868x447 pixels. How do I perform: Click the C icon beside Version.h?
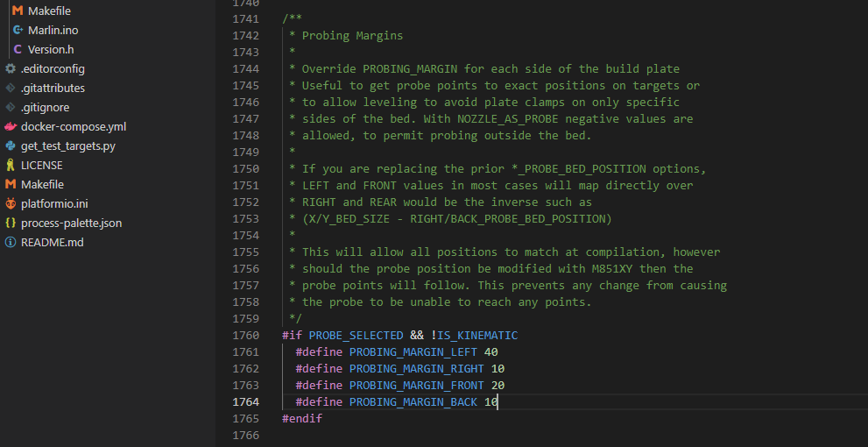coord(18,50)
